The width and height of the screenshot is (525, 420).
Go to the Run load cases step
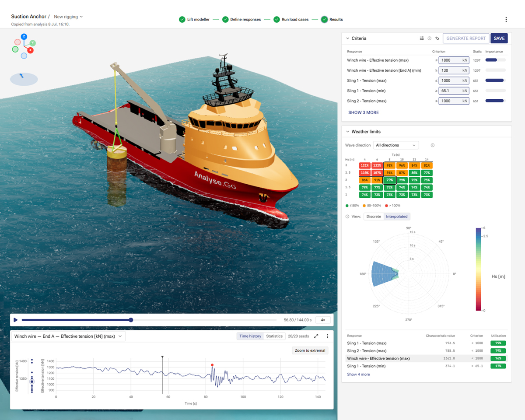[x=291, y=19]
